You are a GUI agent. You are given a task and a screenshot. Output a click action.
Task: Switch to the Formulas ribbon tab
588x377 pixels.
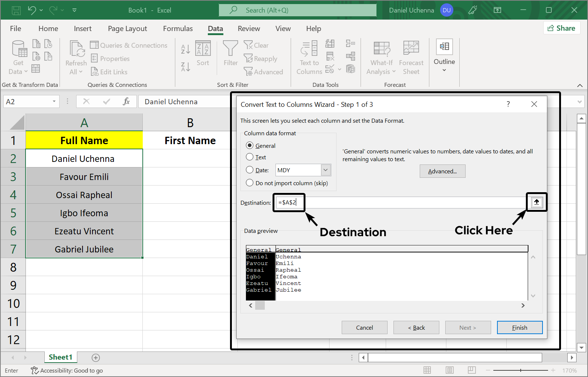click(178, 28)
